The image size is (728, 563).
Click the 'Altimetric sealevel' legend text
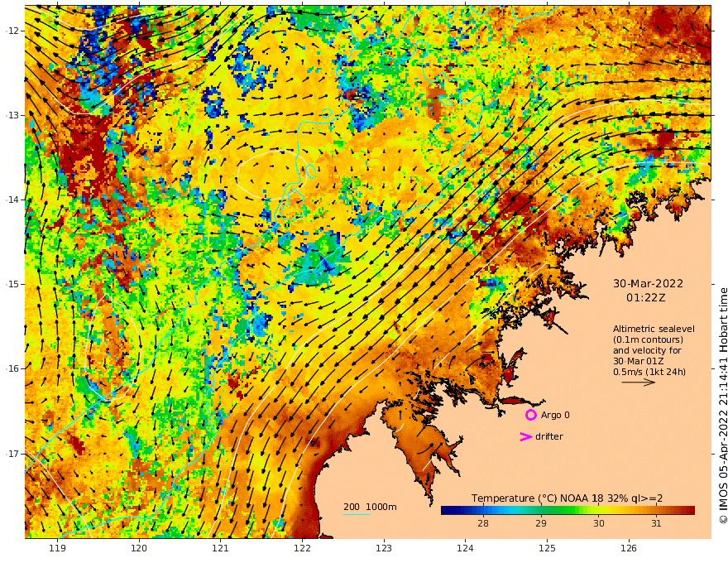click(654, 329)
